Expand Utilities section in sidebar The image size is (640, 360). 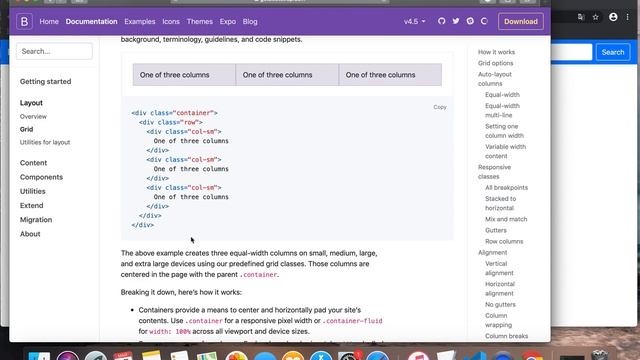[x=33, y=191]
